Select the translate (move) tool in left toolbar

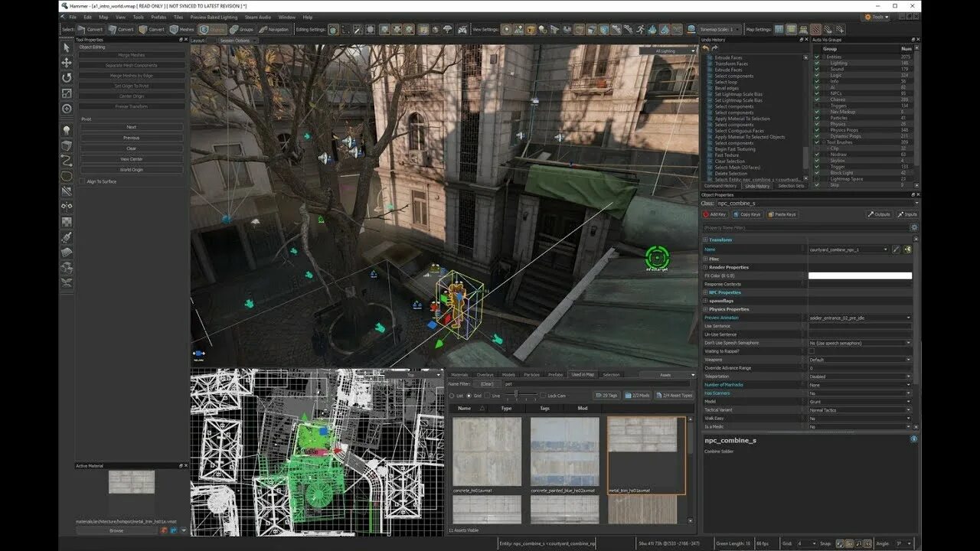tap(67, 63)
